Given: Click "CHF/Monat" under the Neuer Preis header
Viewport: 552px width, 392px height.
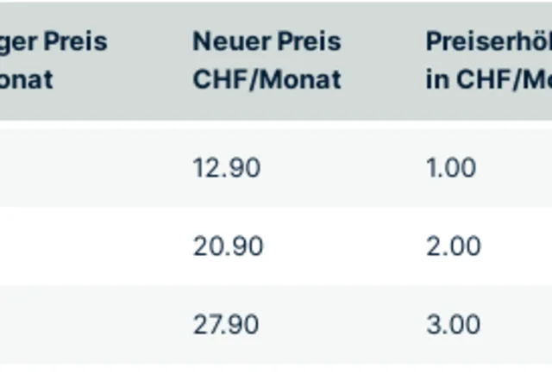Looking at the screenshot, I should click(267, 79).
